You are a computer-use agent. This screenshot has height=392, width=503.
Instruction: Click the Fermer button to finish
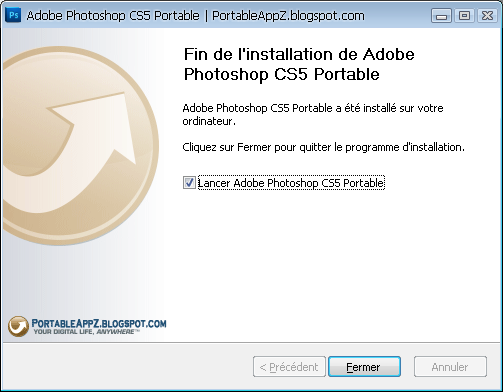click(x=364, y=367)
